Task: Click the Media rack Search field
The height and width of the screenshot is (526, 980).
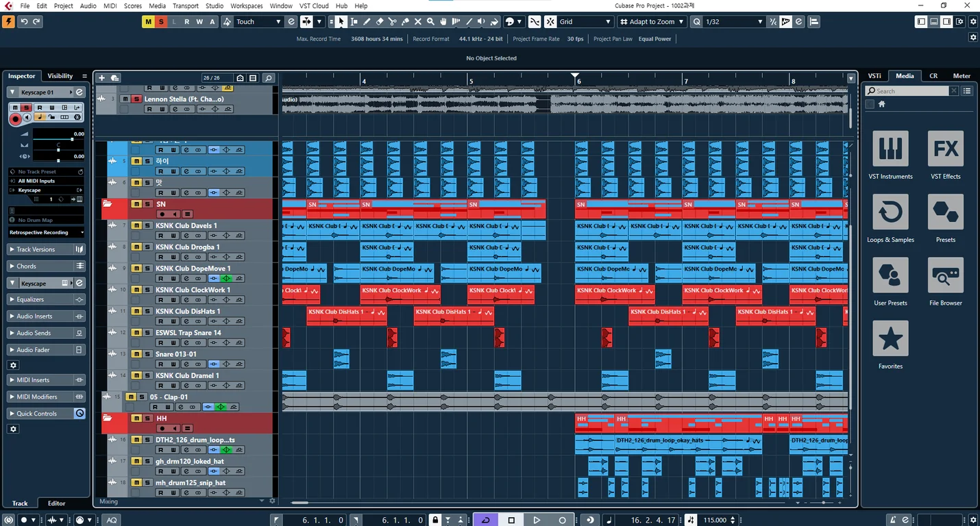Action: (912, 90)
